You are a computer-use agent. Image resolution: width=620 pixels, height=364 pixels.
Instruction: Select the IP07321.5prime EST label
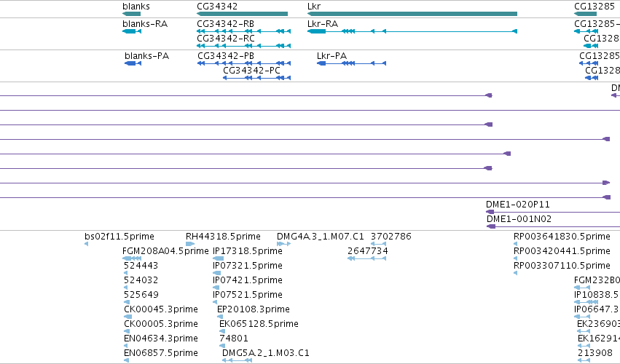[248, 266]
